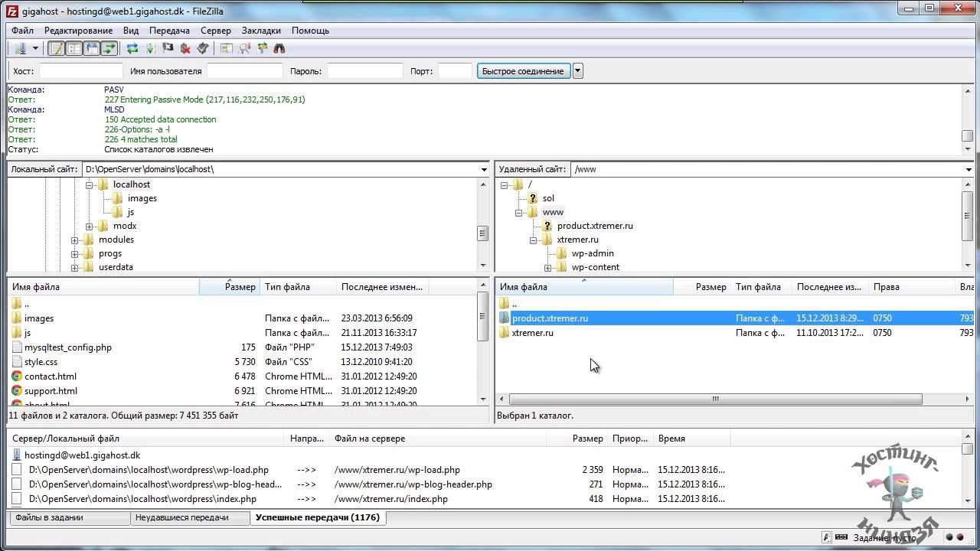Viewport: 980px width, 551px height.
Task: Open the filename filters icon
Action: point(227,48)
